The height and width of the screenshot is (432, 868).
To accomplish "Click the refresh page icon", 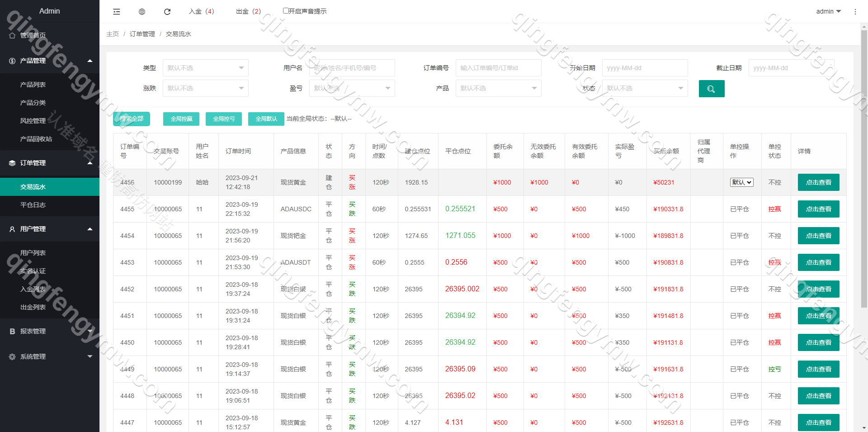I will click(x=167, y=12).
